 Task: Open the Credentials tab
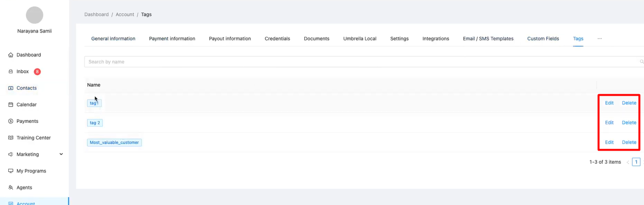tap(278, 38)
